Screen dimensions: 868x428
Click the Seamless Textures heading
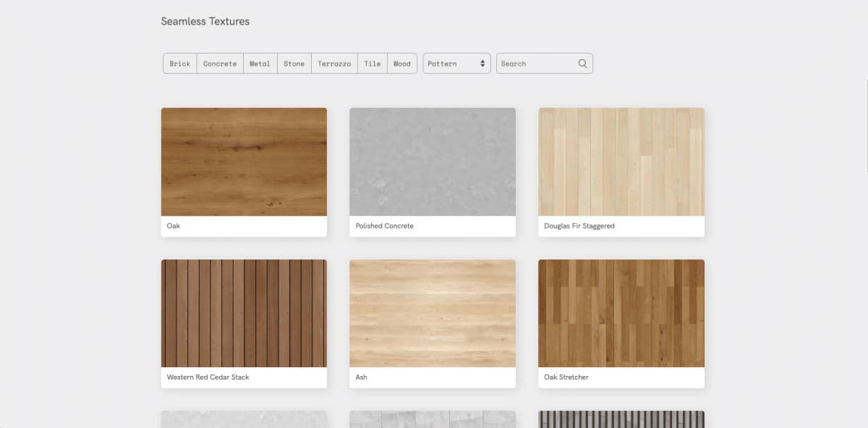coord(205,22)
